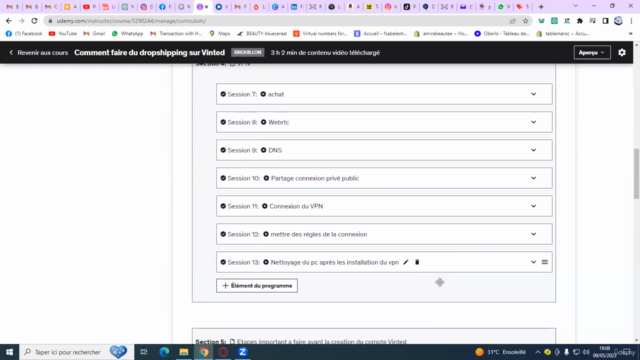Open Facebook bookmark
Image resolution: width=640 pixels, height=360 pixels.
pyautogui.click(x=24, y=33)
